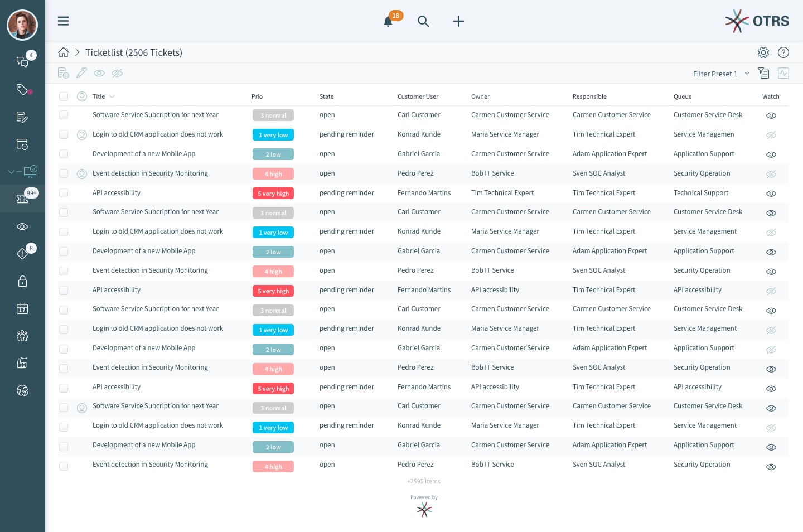Open the chat icon in sidebar

[22, 62]
